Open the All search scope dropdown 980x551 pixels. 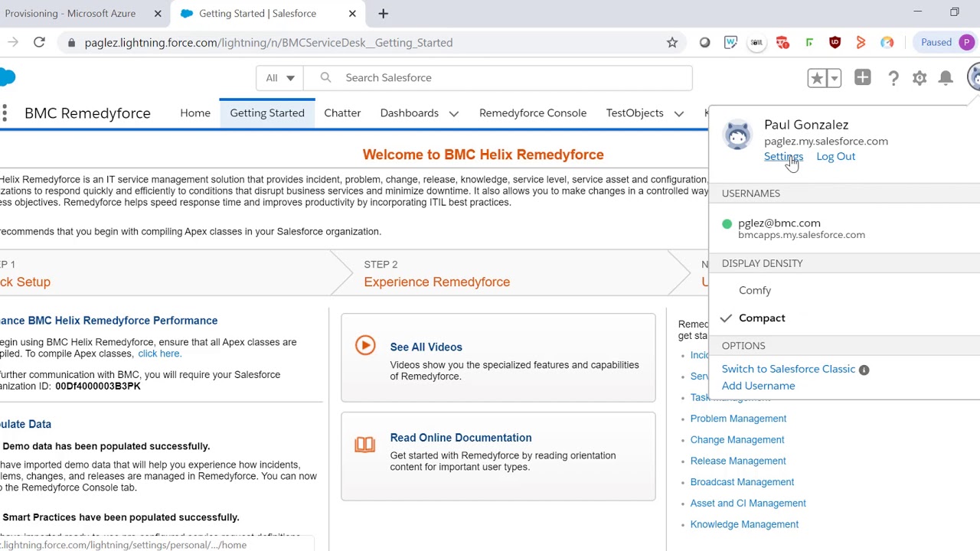pos(279,78)
